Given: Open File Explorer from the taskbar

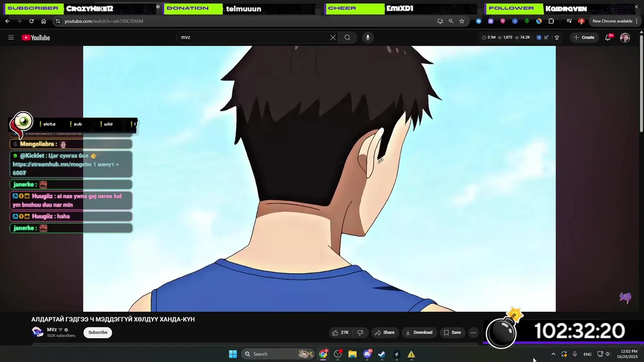Looking at the screenshot, I should [352, 354].
